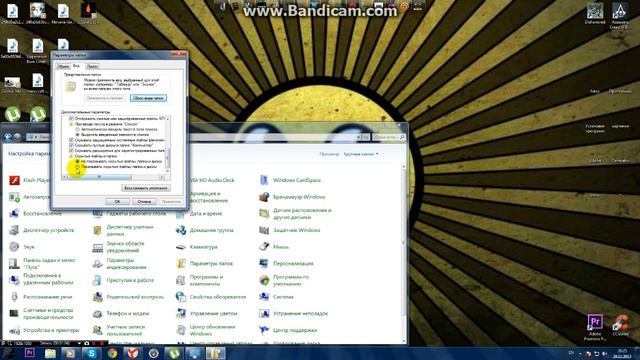Open Дата и время
The width and height of the screenshot is (640, 360).
pos(199,213)
